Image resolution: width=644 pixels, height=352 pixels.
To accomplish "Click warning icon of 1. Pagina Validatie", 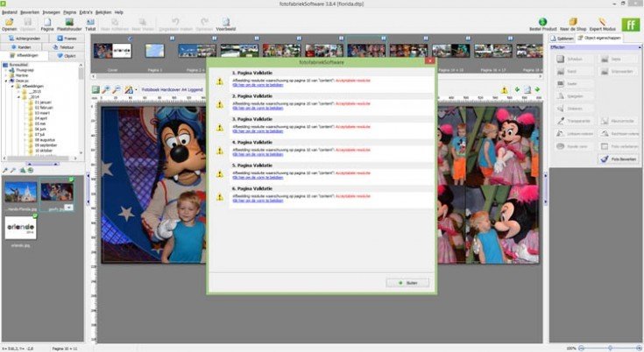I will (x=220, y=81).
